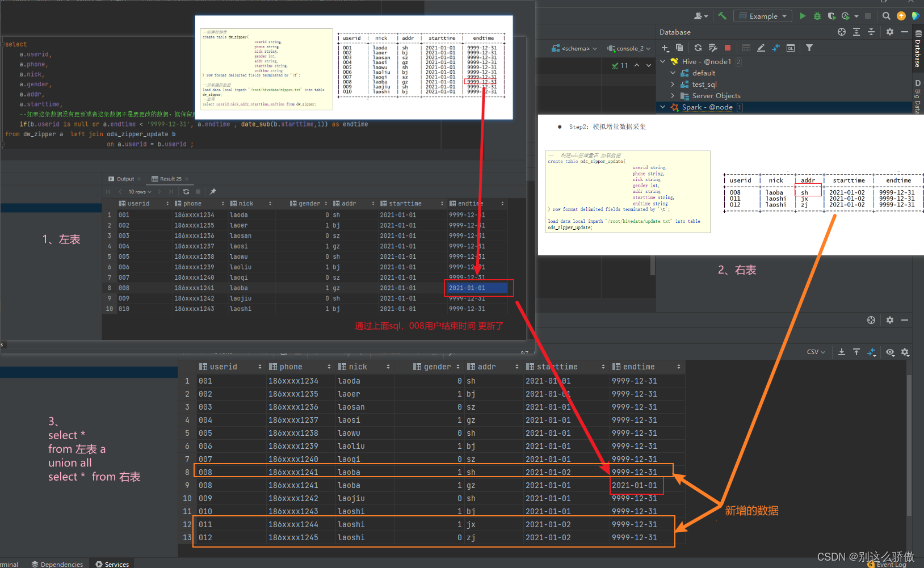
Task: Click the orange update arrow icon
Action: 901,16
